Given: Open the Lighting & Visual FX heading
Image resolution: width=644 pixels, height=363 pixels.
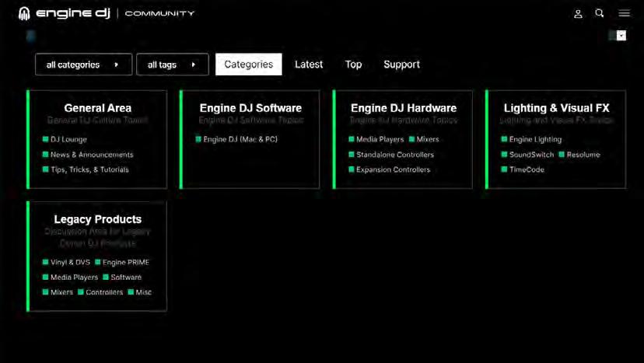Looking at the screenshot, I should pos(557,108).
